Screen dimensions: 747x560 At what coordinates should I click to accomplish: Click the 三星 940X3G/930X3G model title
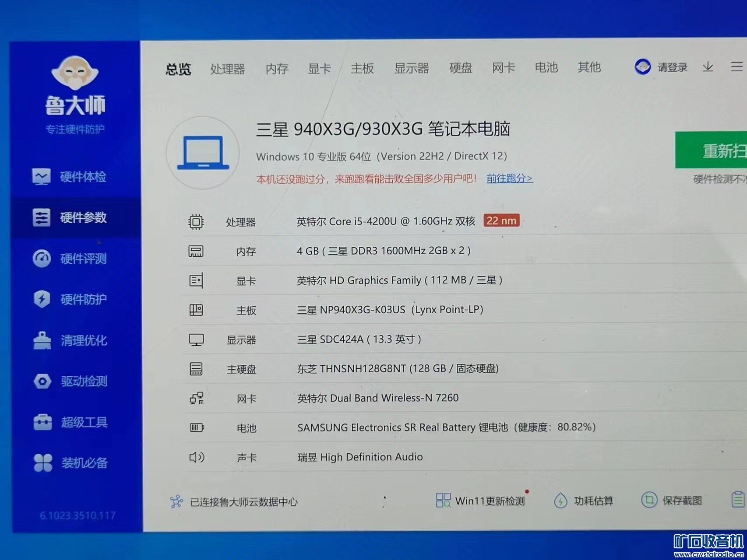(x=383, y=129)
